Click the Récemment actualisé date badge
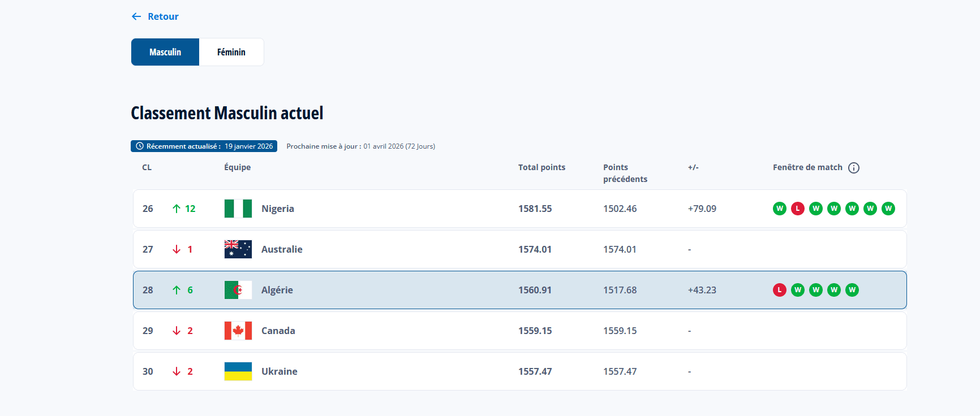 click(x=204, y=146)
